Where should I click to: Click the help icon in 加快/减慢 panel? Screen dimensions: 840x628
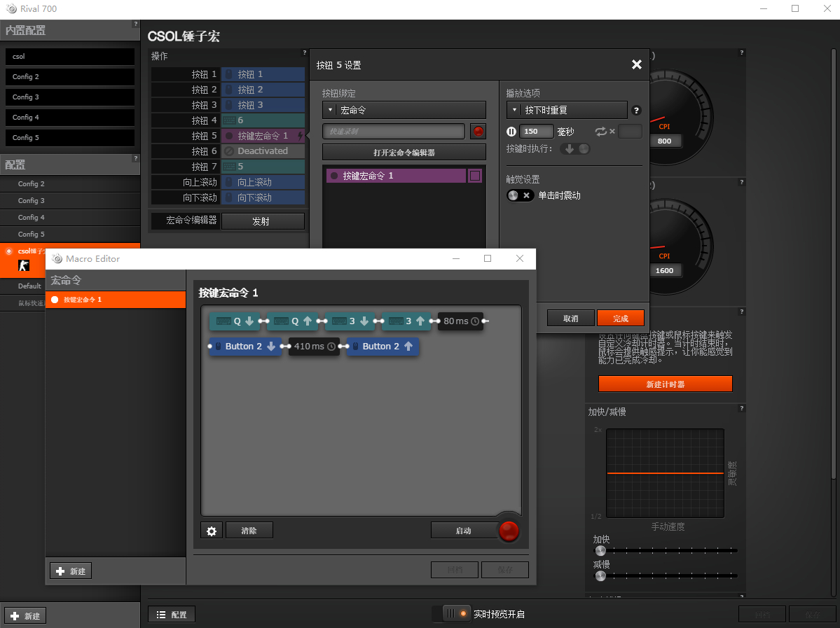coord(741,408)
